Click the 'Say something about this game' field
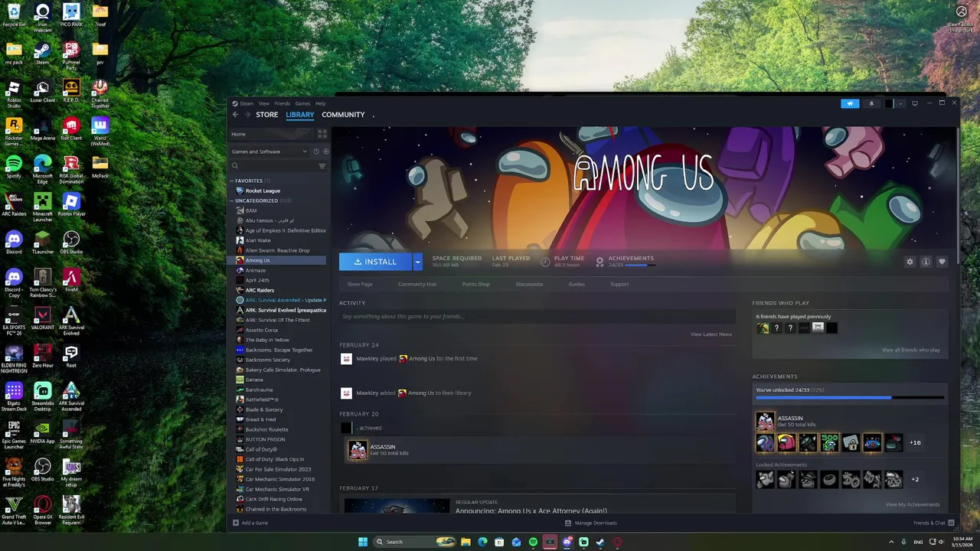Screen dimensions: 980x551 click(537, 316)
